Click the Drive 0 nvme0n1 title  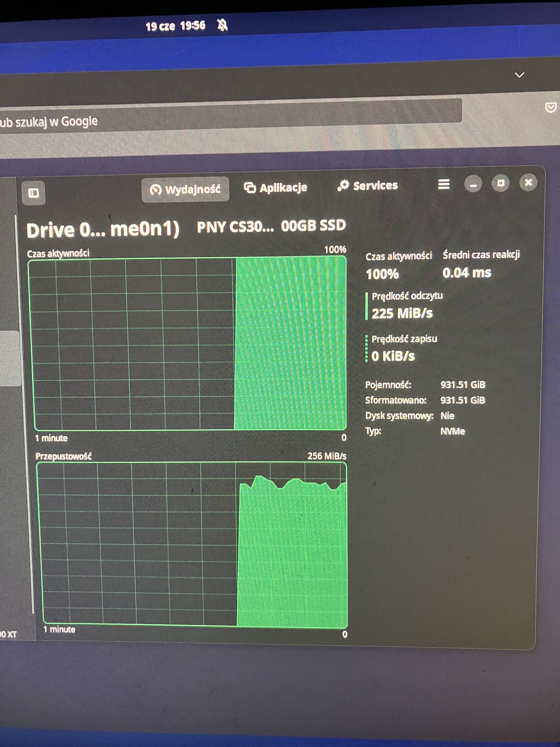102,230
